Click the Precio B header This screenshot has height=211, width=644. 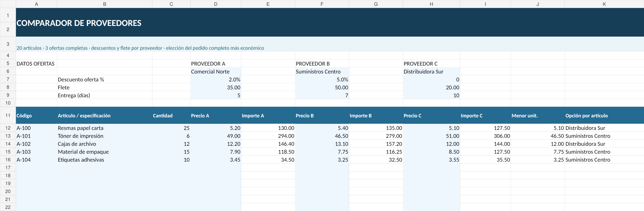click(x=322, y=115)
